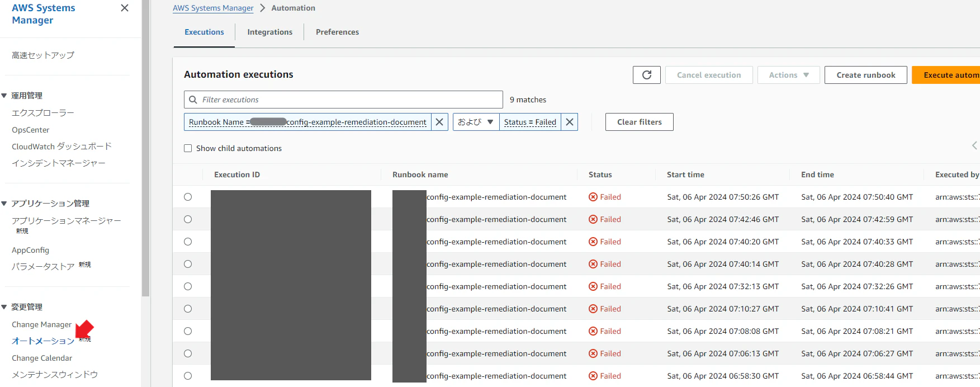
Task: Open メンテナンスウィンドウ in sidebar
Action: (x=55, y=375)
